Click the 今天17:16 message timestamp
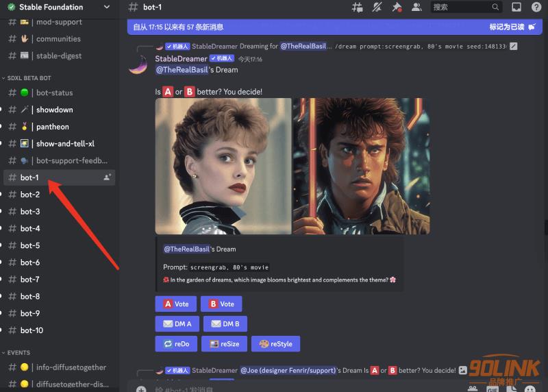548x392 pixels. coord(250,60)
